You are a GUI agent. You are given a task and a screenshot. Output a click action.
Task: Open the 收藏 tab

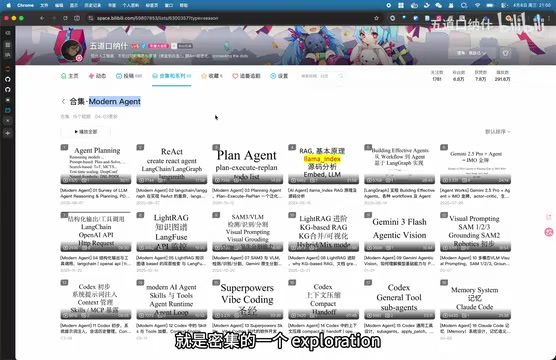click(x=212, y=76)
